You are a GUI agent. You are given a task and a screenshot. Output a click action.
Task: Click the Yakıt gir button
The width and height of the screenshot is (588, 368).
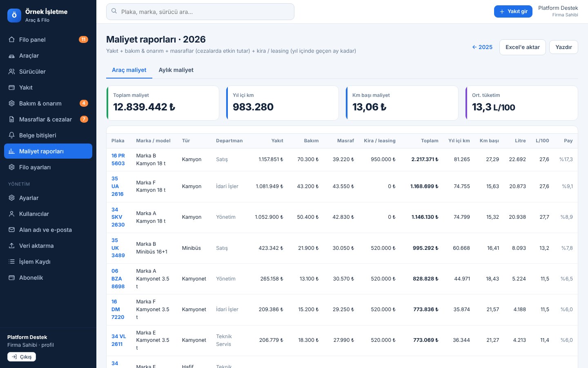tap(513, 11)
